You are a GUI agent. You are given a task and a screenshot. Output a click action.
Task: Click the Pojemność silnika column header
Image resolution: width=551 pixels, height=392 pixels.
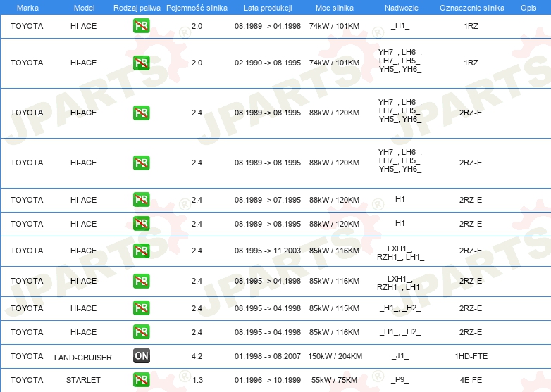[x=197, y=7]
